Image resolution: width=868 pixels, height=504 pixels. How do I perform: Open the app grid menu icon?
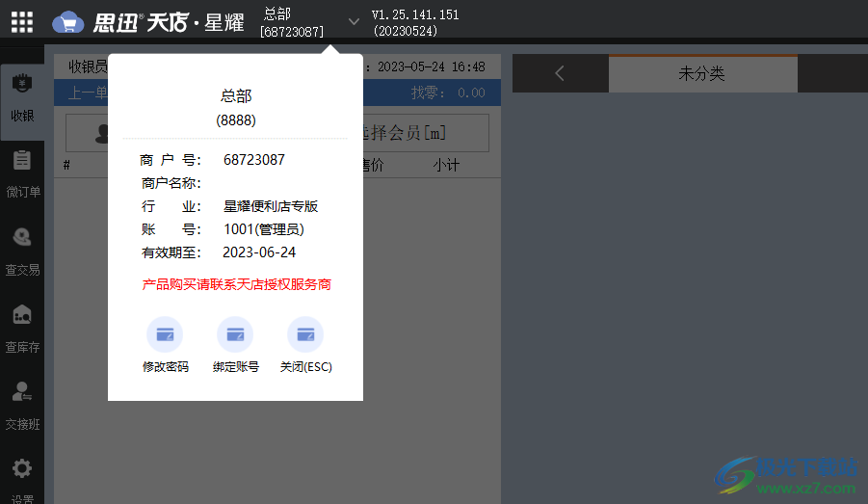pyautogui.click(x=22, y=23)
